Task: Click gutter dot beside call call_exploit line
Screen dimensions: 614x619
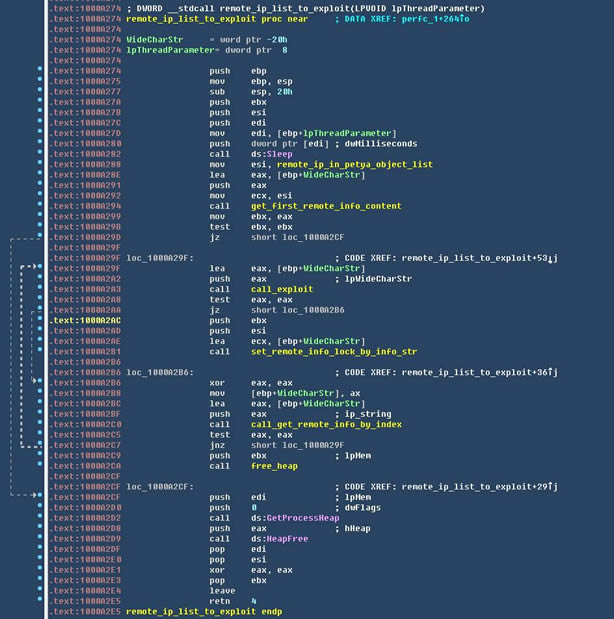Action: [x=40, y=288]
